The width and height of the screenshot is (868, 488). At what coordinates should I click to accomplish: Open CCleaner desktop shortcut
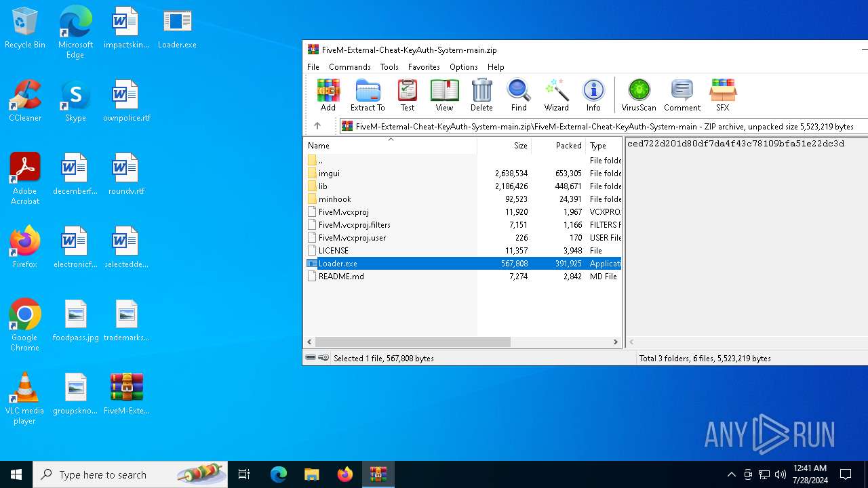pyautogui.click(x=25, y=101)
